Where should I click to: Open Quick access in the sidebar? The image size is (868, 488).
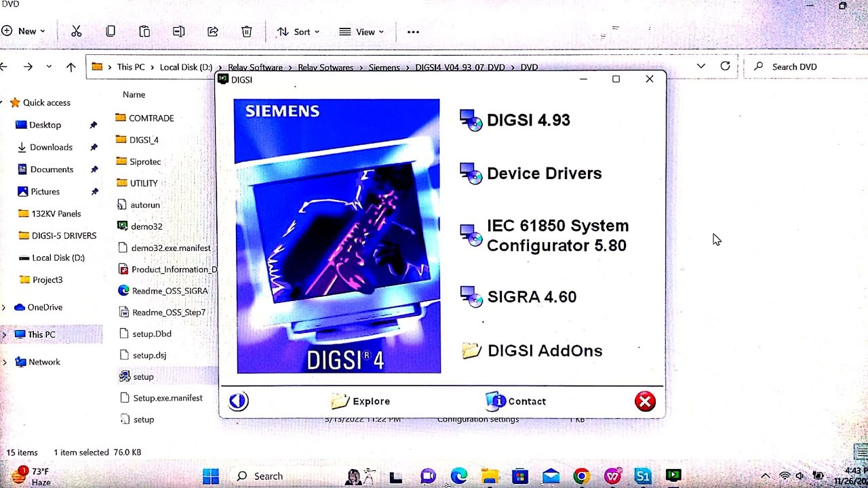pos(39,102)
